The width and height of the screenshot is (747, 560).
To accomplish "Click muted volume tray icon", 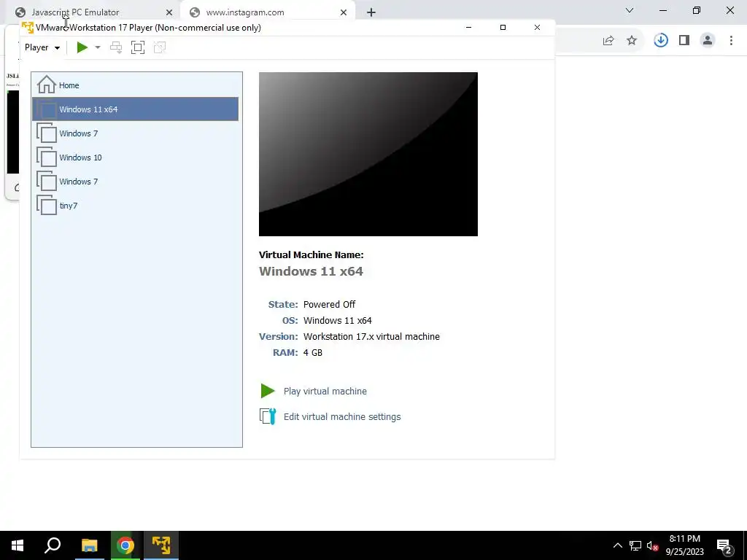I will tap(652, 545).
